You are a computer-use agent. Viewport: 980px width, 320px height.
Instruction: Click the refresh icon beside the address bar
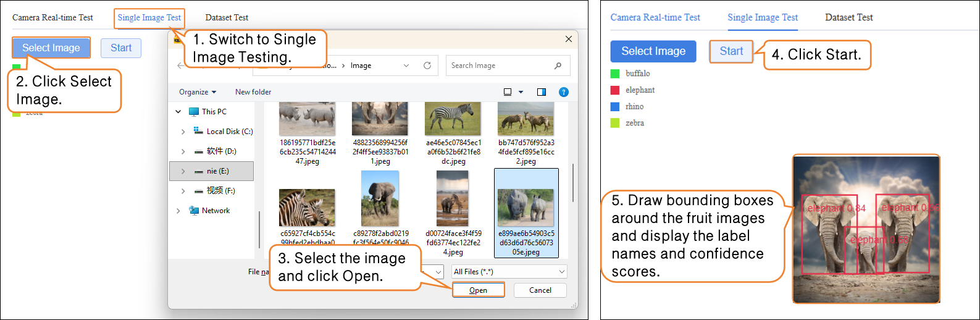pos(427,65)
